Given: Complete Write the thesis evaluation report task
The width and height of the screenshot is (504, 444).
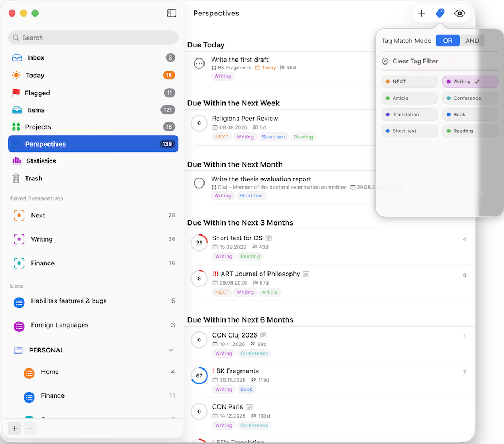Looking at the screenshot, I should [x=199, y=183].
